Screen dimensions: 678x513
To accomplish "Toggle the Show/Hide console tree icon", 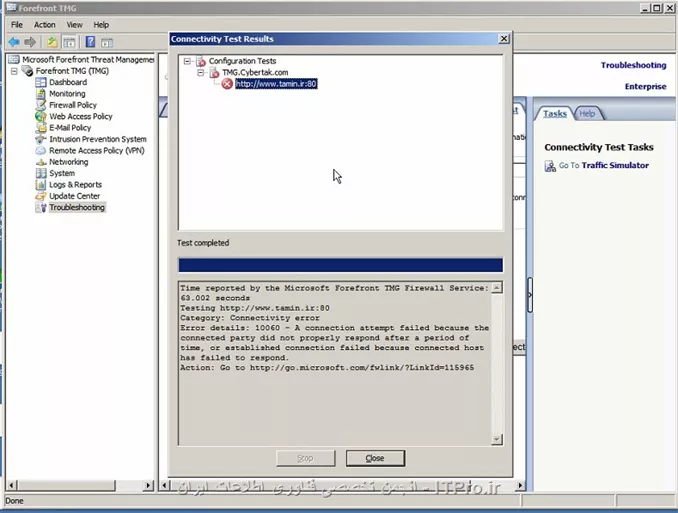I will [x=69, y=42].
